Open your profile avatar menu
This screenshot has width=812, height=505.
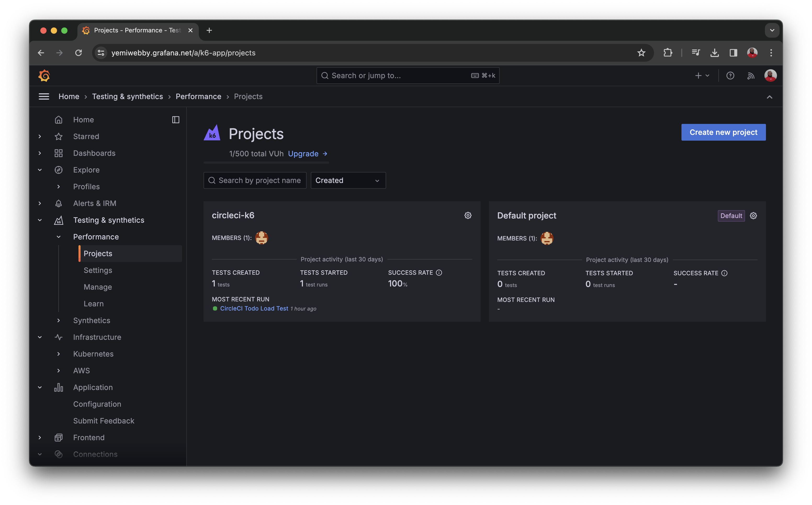pos(770,76)
